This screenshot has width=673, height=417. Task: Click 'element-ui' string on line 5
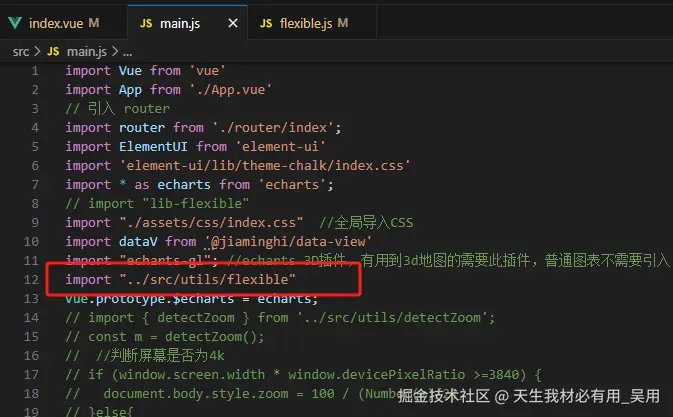(280, 147)
